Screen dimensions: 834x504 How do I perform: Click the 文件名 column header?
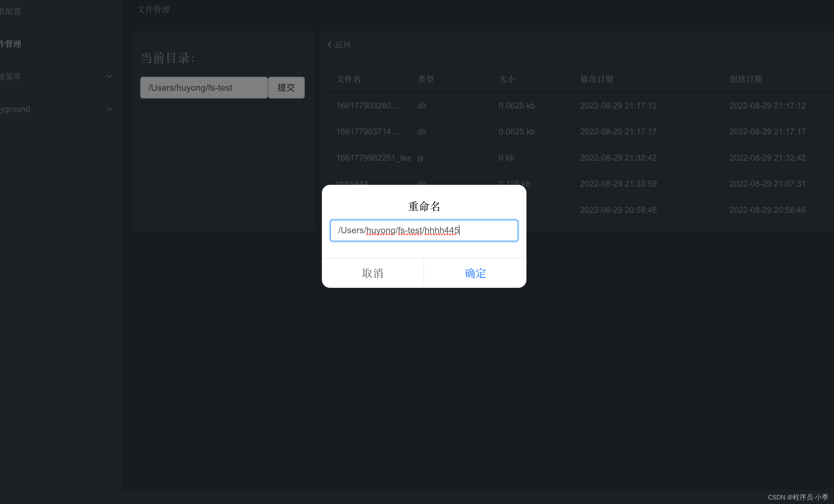(x=348, y=79)
